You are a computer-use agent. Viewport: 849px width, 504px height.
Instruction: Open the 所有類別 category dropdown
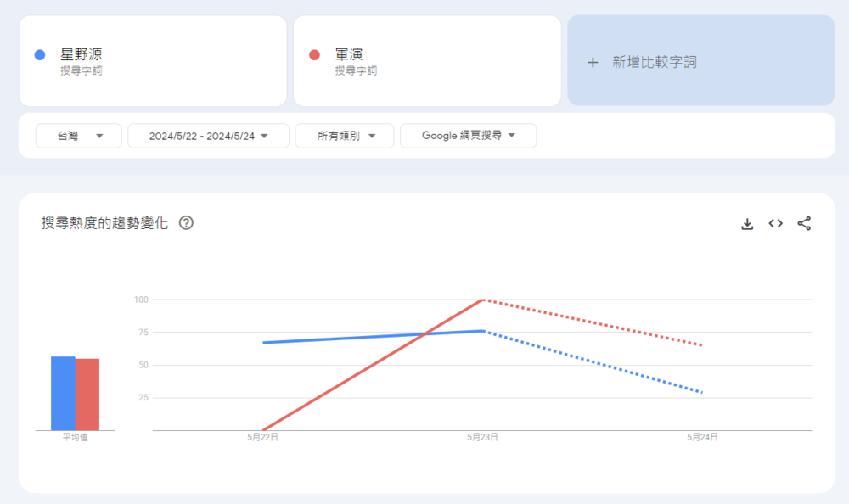point(344,135)
